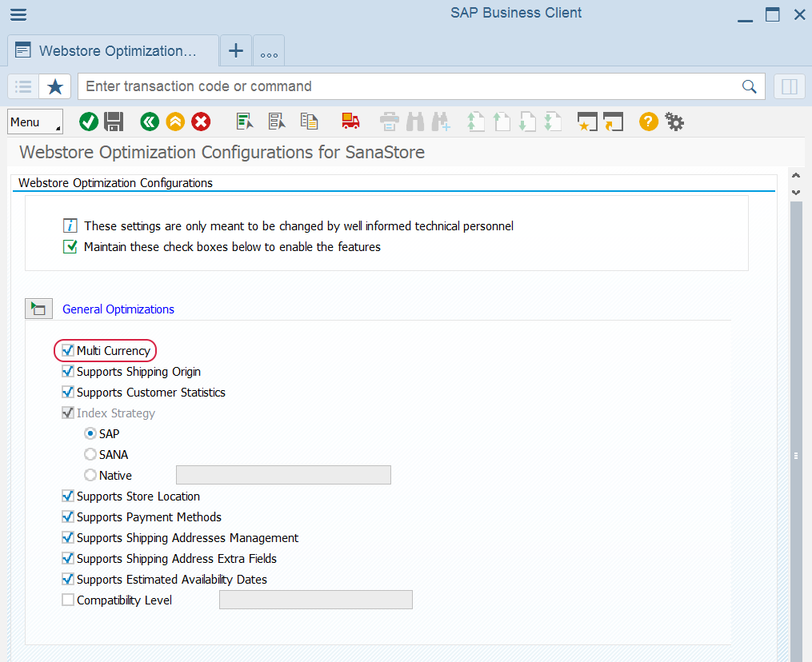Open the hamburger navigation menu
812x662 pixels.
tap(18, 14)
